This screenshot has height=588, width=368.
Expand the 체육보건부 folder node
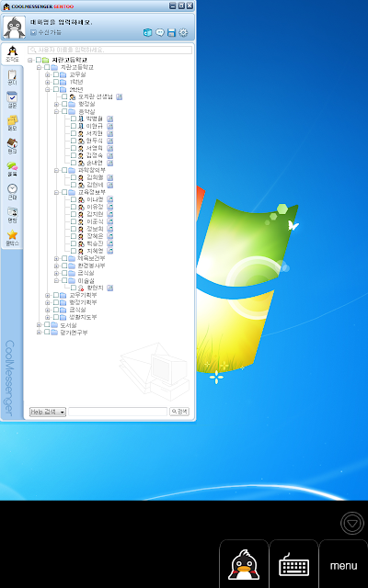[x=56, y=258]
